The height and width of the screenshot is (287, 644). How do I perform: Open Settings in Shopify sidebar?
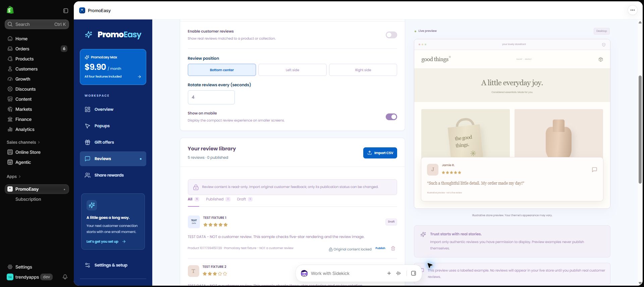[x=37, y=267]
